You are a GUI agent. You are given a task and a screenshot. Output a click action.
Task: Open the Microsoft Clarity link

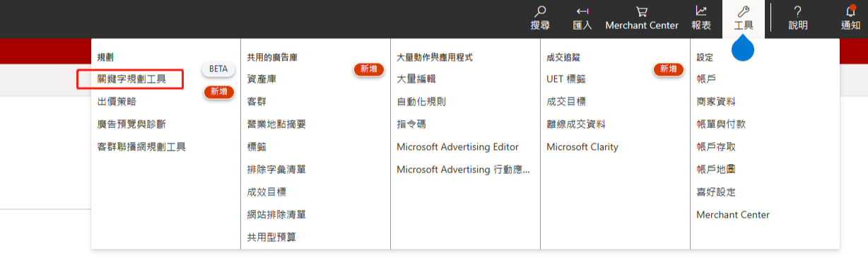(x=582, y=147)
